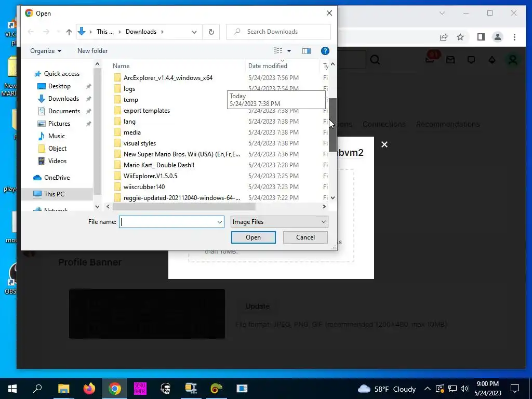
Task: Sort by Name column header
Action: (x=121, y=66)
